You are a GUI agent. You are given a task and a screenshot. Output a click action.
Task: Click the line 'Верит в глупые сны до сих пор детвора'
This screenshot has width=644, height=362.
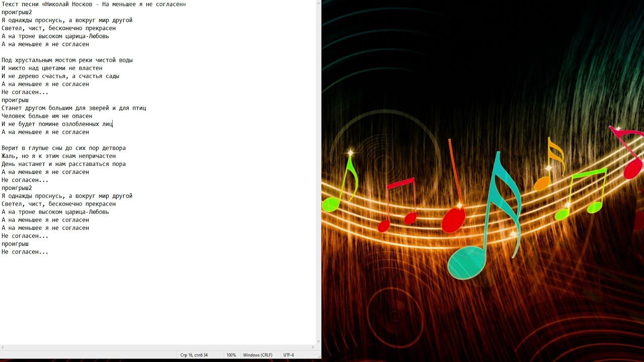coord(64,148)
